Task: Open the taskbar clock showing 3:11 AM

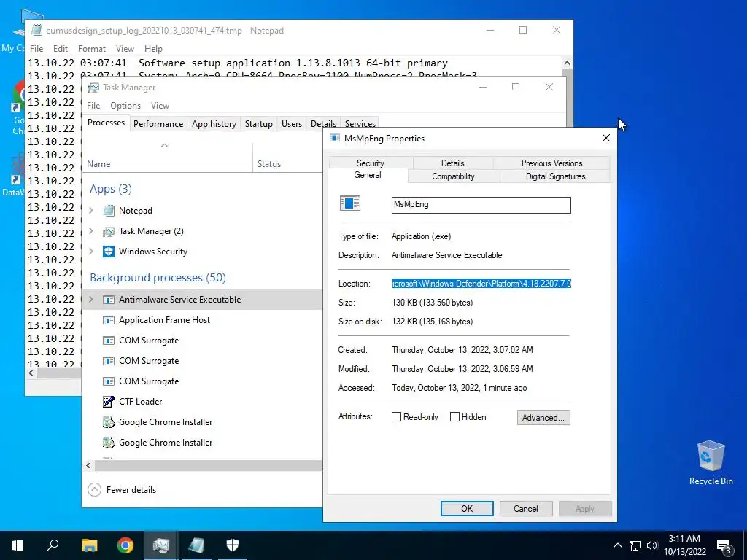Action: tap(684, 545)
